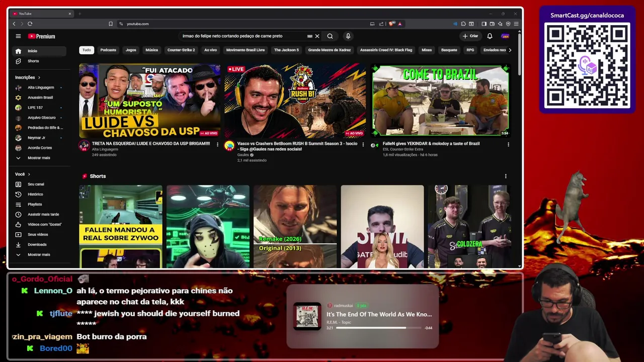Open the Brave Shields lion icon
Image resolution: width=644 pixels, height=362 pixels.
[391, 24]
